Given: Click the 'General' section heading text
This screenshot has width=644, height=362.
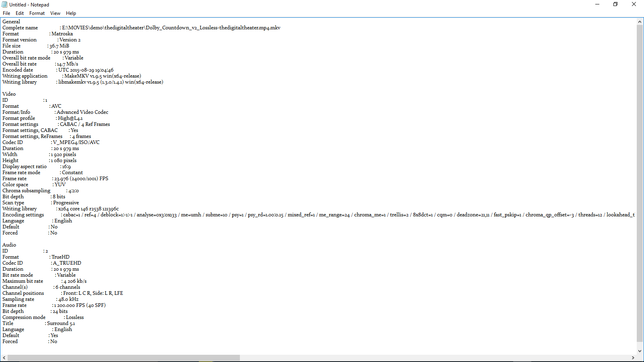Looking at the screenshot, I should pos(11,22).
